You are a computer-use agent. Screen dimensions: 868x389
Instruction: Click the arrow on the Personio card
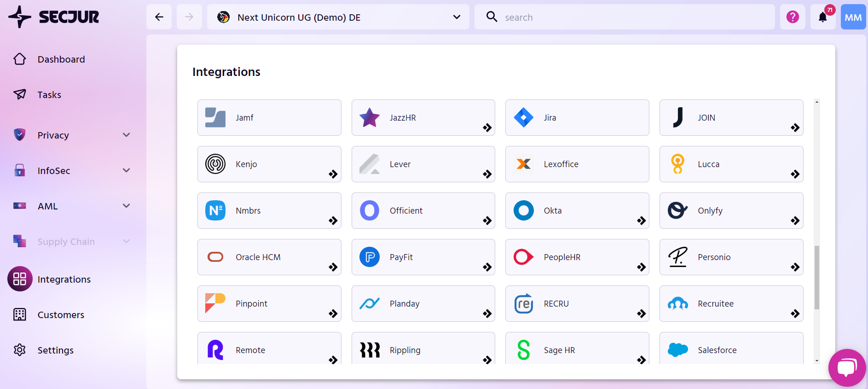pos(795,267)
